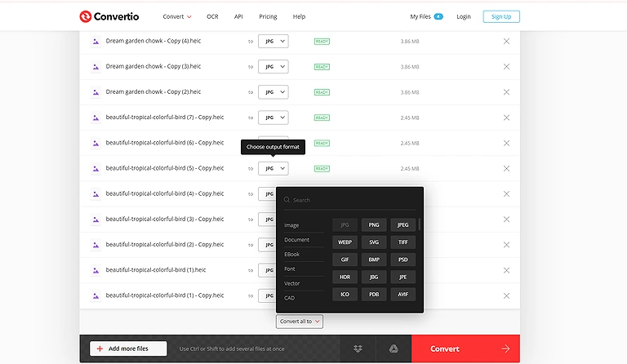
Task: Remove Dream garden chowk - Copy (4).heic
Action: pos(506,41)
